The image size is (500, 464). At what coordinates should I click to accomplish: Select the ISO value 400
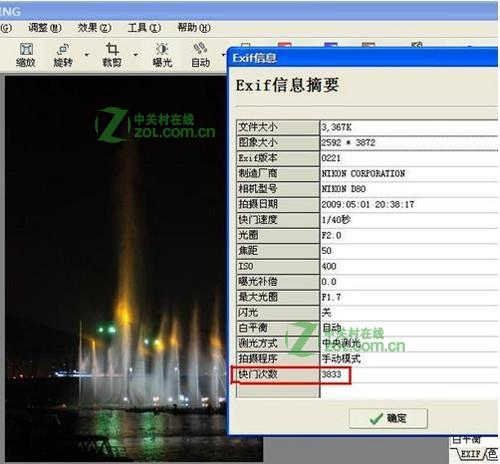329,266
